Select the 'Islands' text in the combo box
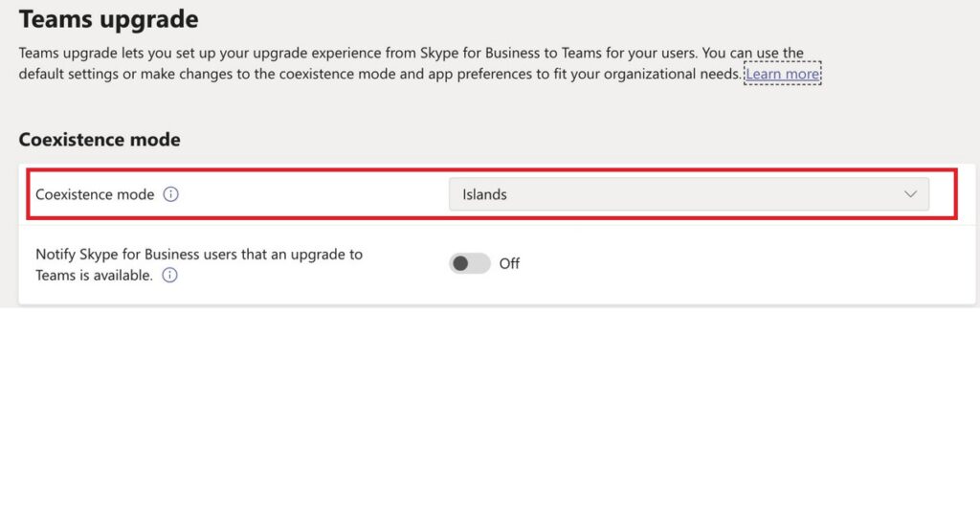980x513 pixels. pyautogui.click(x=484, y=194)
